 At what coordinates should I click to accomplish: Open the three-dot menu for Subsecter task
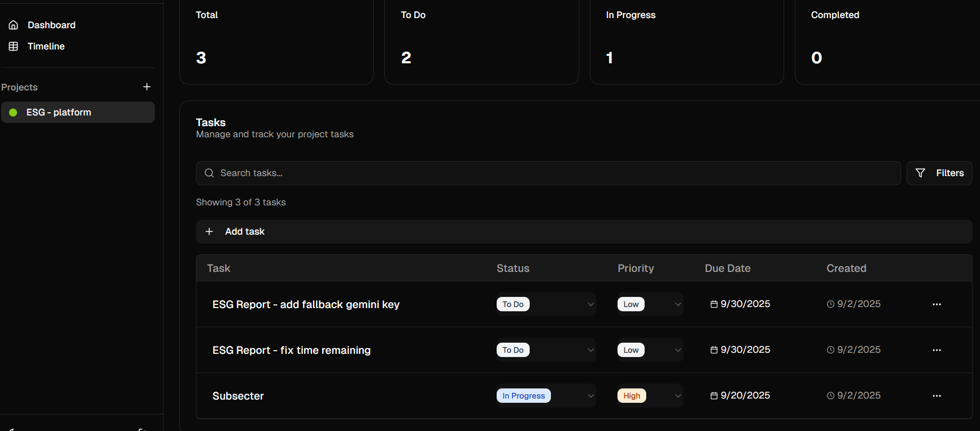(936, 396)
